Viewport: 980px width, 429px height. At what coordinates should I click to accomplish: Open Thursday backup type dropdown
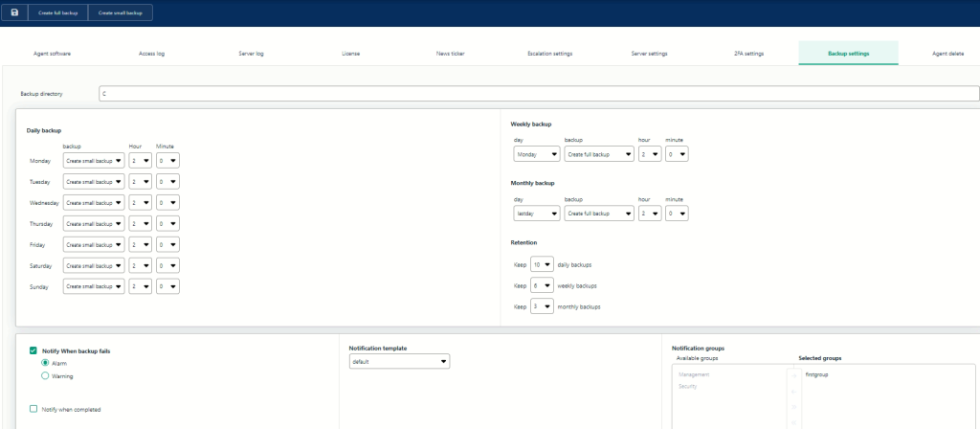(94, 224)
